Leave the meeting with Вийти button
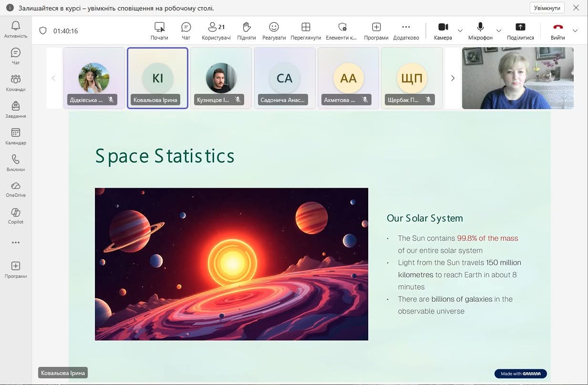 pos(557,30)
